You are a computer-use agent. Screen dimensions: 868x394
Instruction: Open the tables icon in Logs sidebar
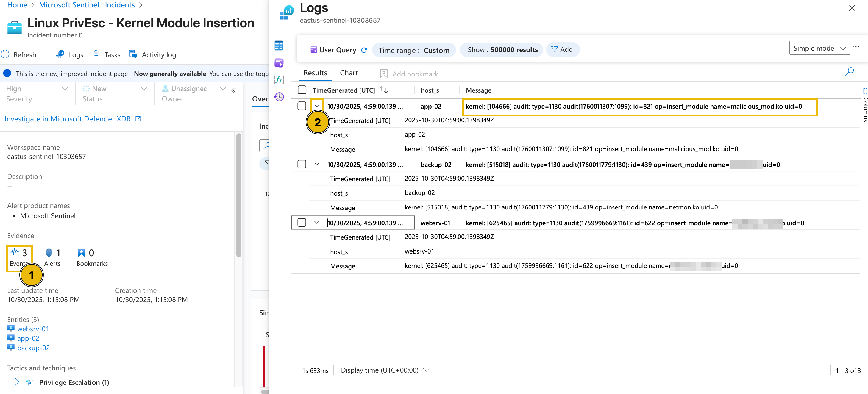279,46
